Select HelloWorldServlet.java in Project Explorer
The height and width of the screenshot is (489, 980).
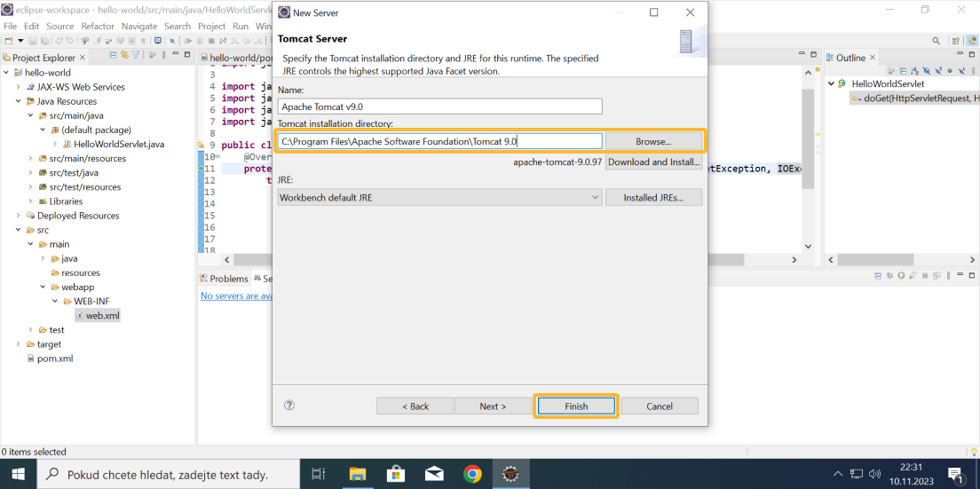click(119, 145)
